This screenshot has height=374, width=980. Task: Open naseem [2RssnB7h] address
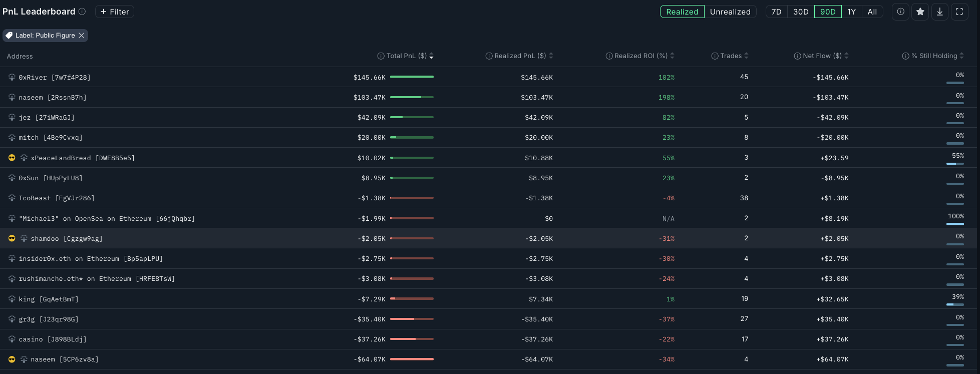click(53, 98)
